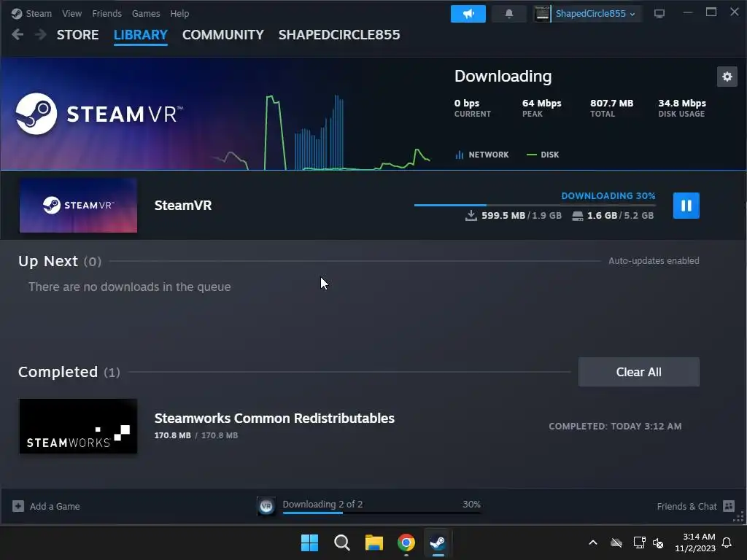Viewport: 747px width, 560px height.
Task: Switch to the STORE tab
Action: (x=77, y=35)
